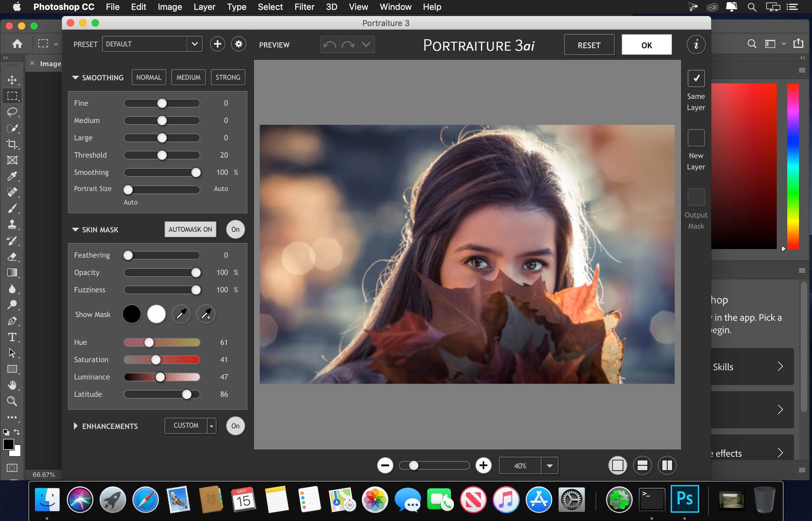This screenshot has height=521, width=812.
Task: Toggle Enhancements section On switch
Action: (235, 426)
